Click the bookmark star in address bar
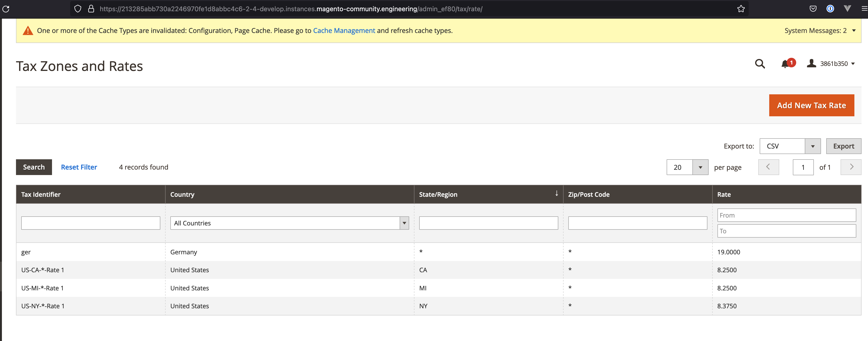The height and width of the screenshot is (341, 868). 741,9
